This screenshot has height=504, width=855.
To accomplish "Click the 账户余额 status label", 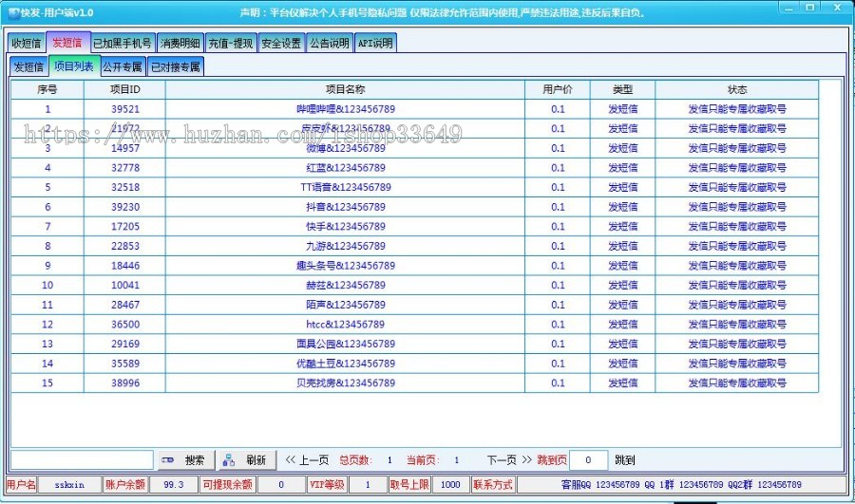I will [125, 484].
